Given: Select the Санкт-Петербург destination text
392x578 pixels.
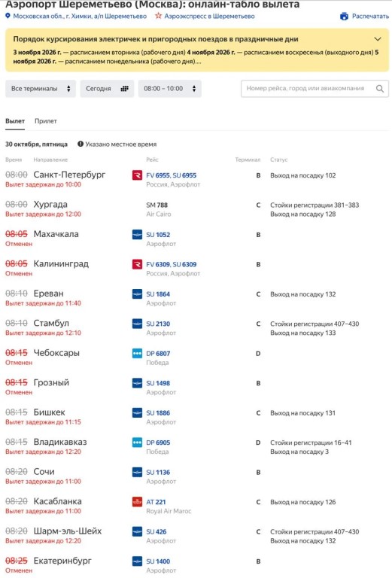Looking at the screenshot, I should [69, 175].
